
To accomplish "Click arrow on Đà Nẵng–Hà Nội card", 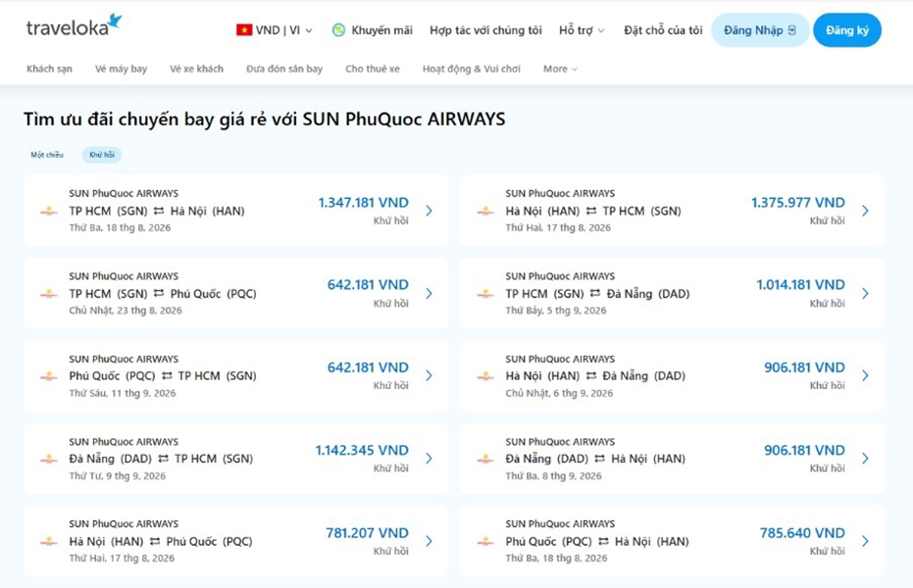I will click(x=865, y=459).
